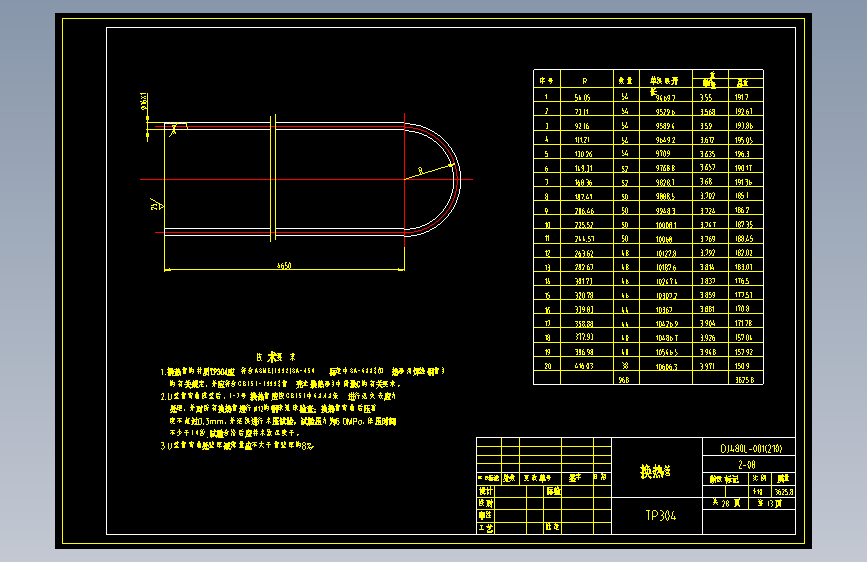Click the row number 20 cell
The image size is (867, 562).
(x=547, y=366)
